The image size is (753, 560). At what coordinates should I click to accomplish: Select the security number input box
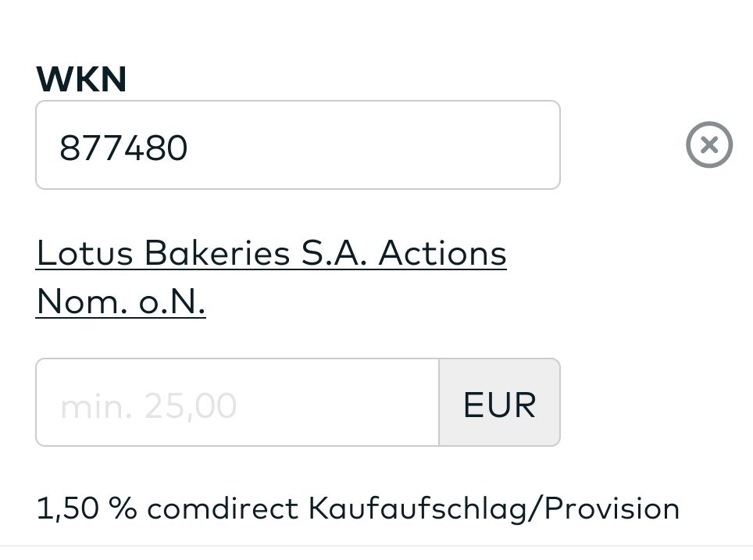point(297,145)
